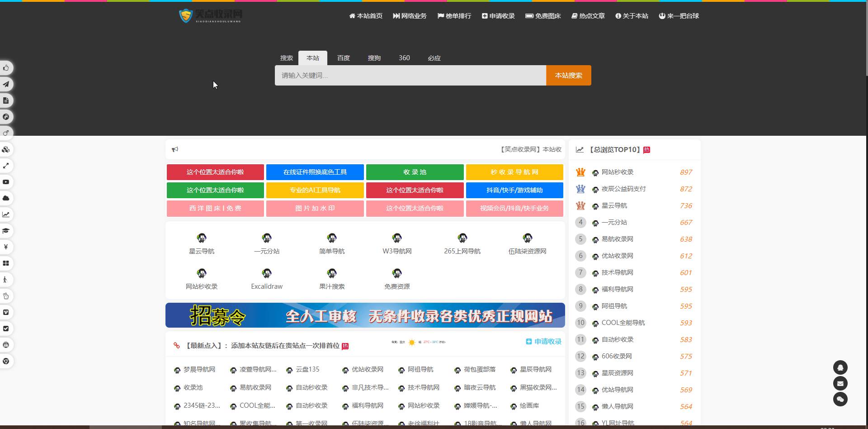Open 易航收录网 in the ranking list

[618, 239]
